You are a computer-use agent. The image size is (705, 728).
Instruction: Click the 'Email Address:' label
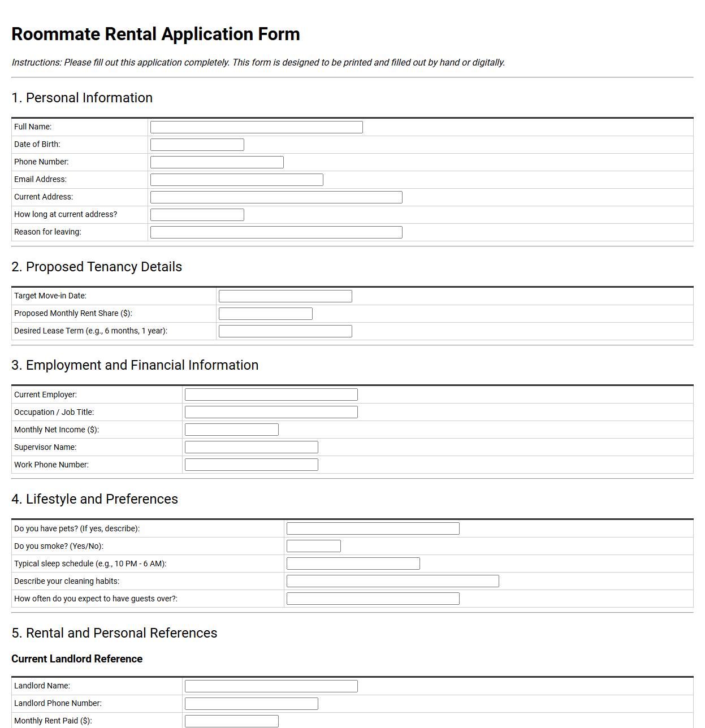[x=40, y=179]
